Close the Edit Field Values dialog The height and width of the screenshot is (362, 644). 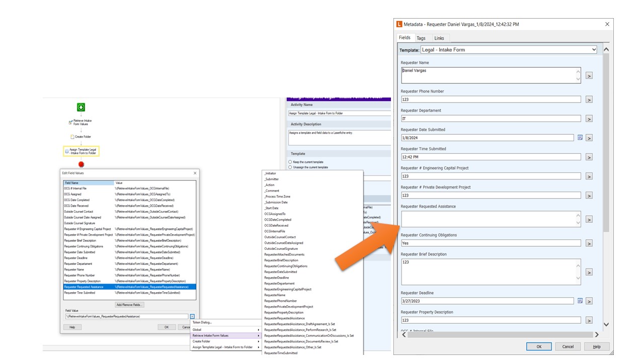point(195,173)
